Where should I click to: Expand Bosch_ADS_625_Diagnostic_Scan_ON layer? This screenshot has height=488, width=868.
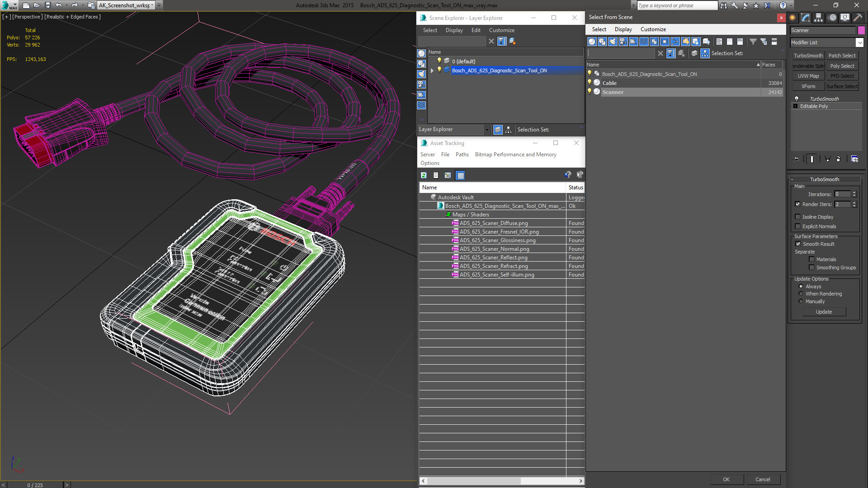point(432,70)
